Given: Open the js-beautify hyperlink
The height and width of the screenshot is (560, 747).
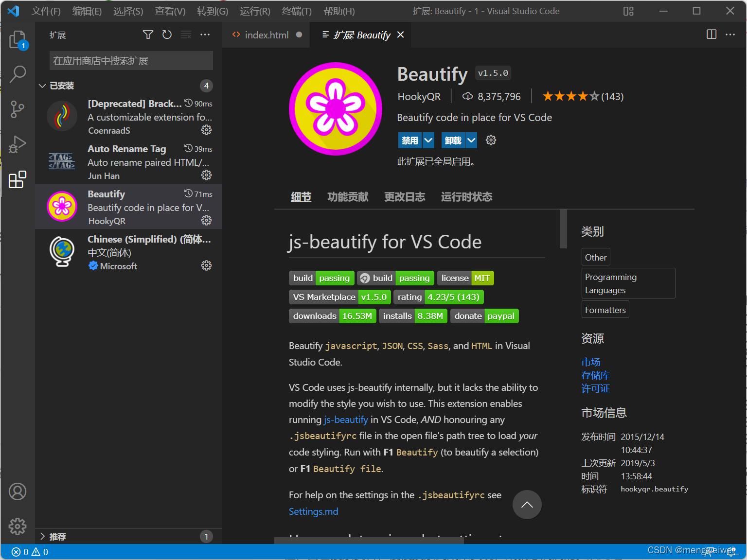Looking at the screenshot, I should pyautogui.click(x=346, y=420).
